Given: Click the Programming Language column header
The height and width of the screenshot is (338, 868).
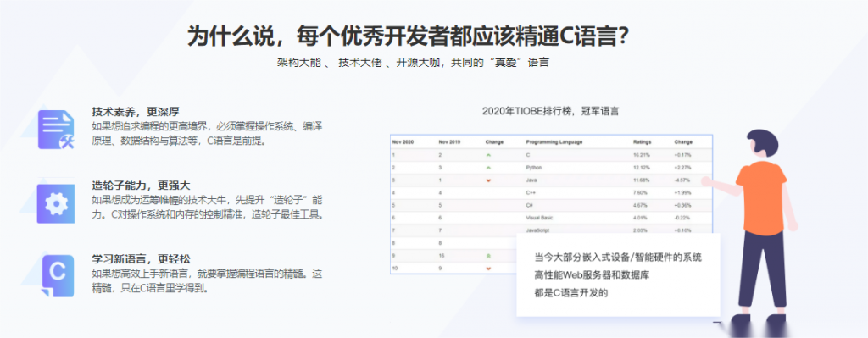Looking at the screenshot, I should pyautogui.click(x=554, y=142).
